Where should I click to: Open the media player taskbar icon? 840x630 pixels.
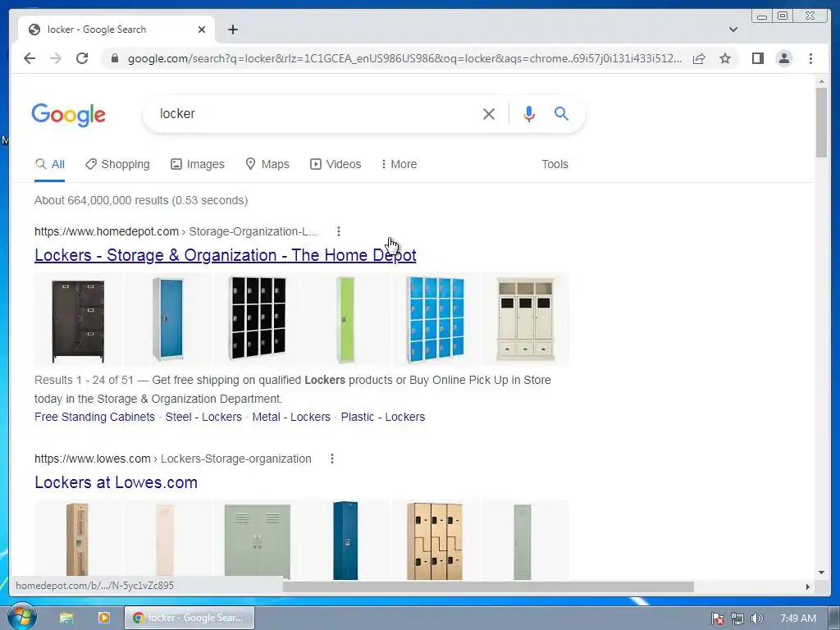tap(103, 618)
